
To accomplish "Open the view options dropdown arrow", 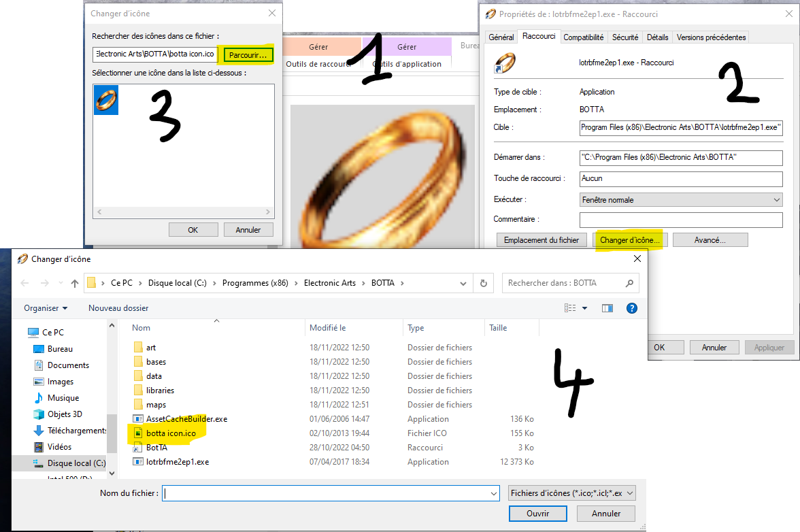I will [585, 308].
